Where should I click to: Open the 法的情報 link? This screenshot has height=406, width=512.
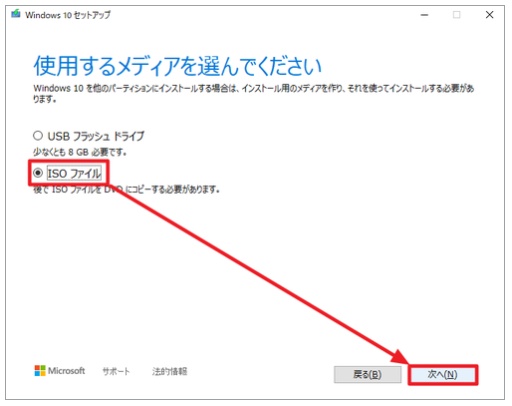170,371
